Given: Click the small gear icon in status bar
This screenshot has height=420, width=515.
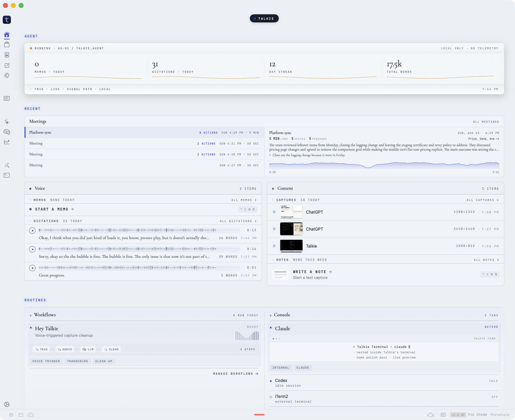Looking at the screenshot, I should (11, 415).
